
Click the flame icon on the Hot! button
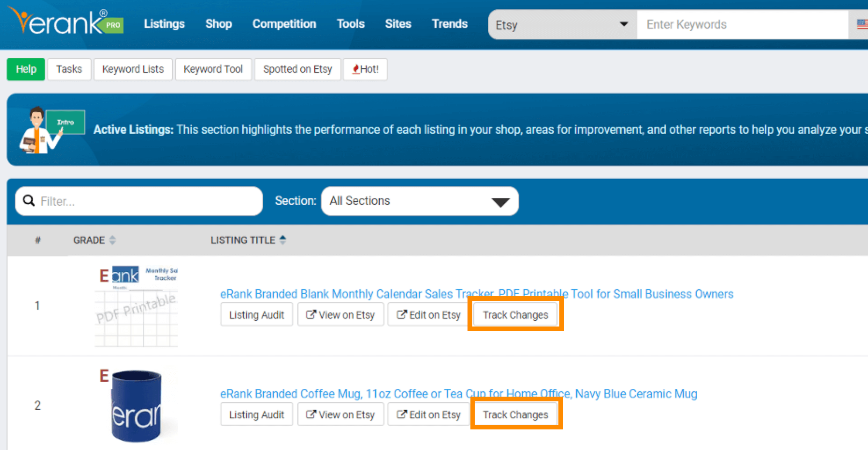(356, 69)
